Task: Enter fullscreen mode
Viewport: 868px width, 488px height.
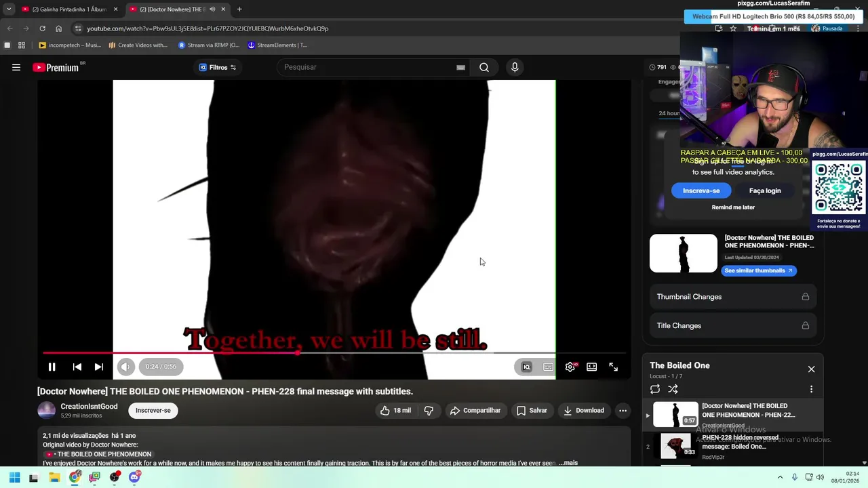Action: click(614, 367)
